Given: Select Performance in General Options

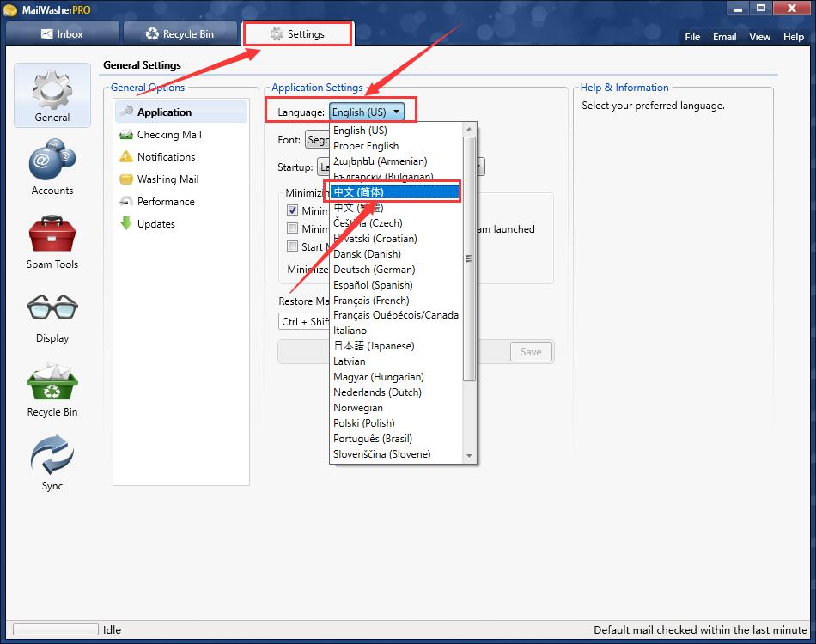Looking at the screenshot, I should [181, 201].
